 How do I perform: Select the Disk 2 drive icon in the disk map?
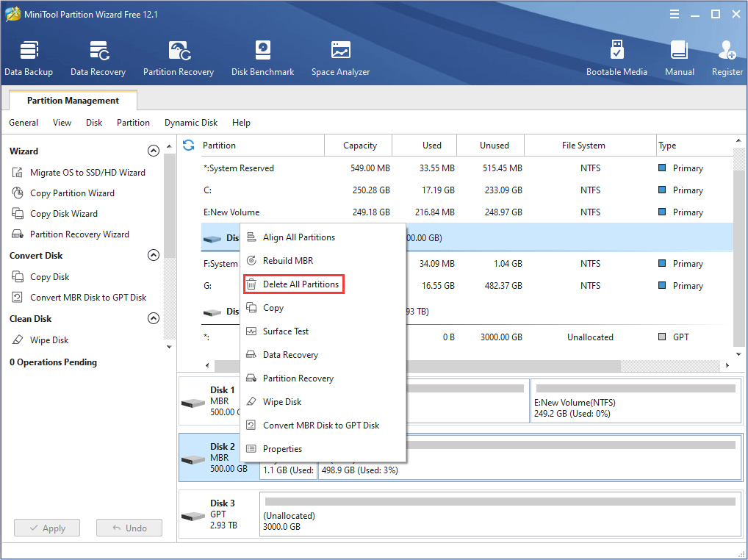click(193, 459)
